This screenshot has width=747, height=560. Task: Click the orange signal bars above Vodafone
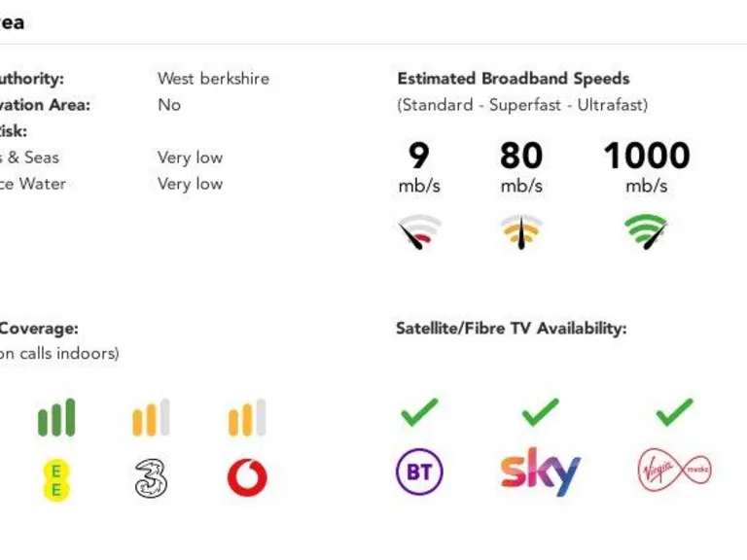point(247,418)
